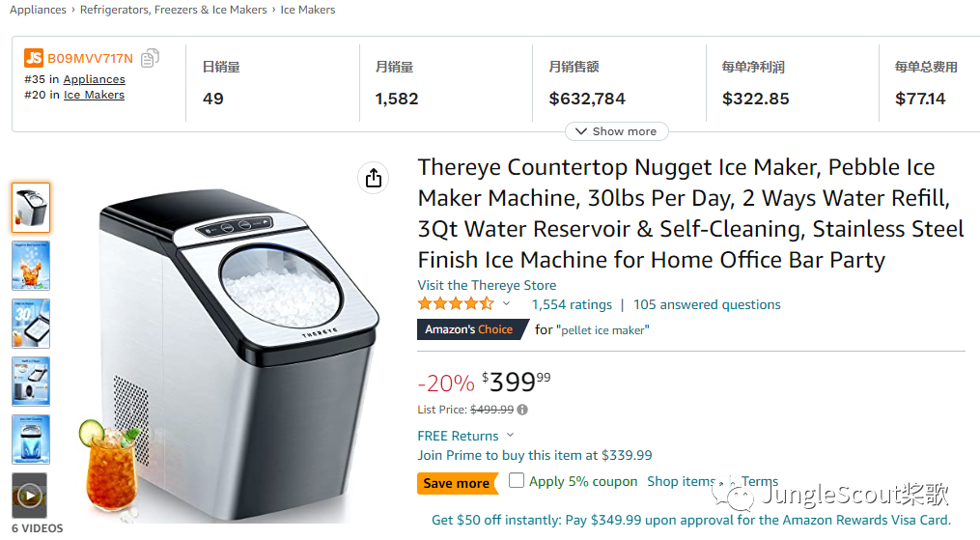Screen dimensions: 980x540
Task: Click the List Price info icon
Action: tap(522, 410)
